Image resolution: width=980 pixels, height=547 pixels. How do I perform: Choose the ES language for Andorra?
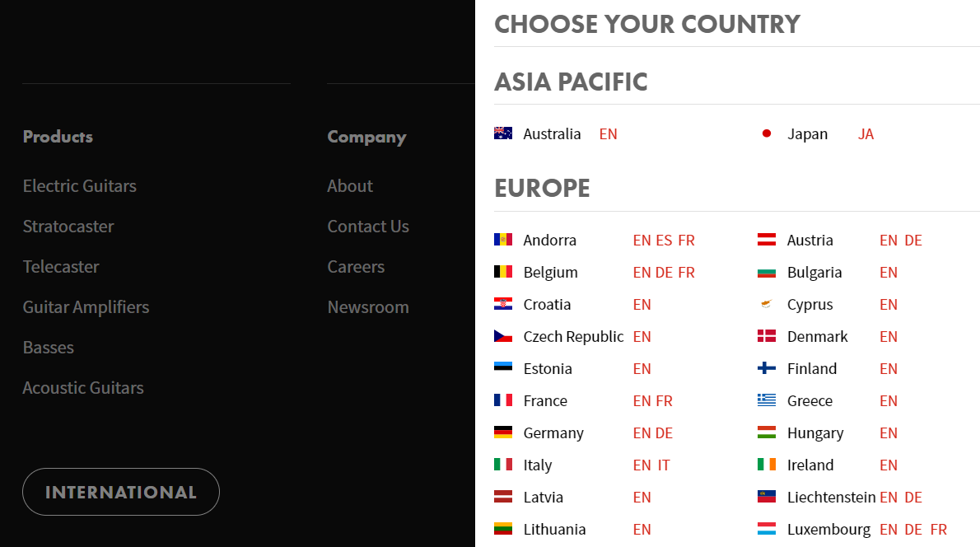click(x=664, y=240)
